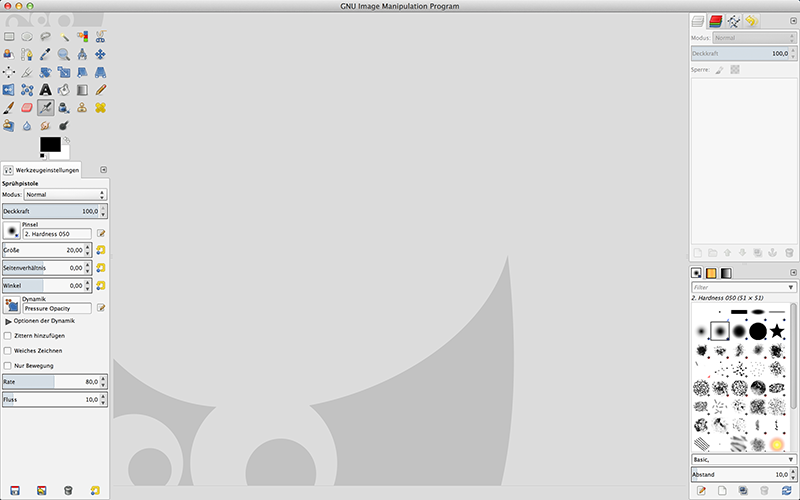Select the Shear tool
This screenshot has height=500, width=800.
82,72
